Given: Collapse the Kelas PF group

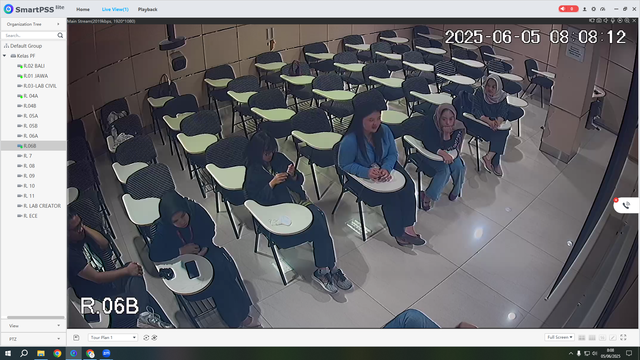Looking at the screenshot, I should [4, 56].
